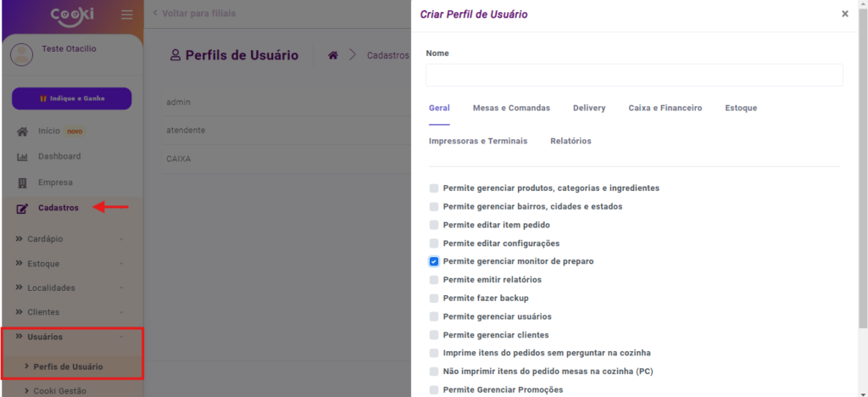
Task: Open the Caixa e Financeiro tab
Action: pyautogui.click(x=665, y=109)
